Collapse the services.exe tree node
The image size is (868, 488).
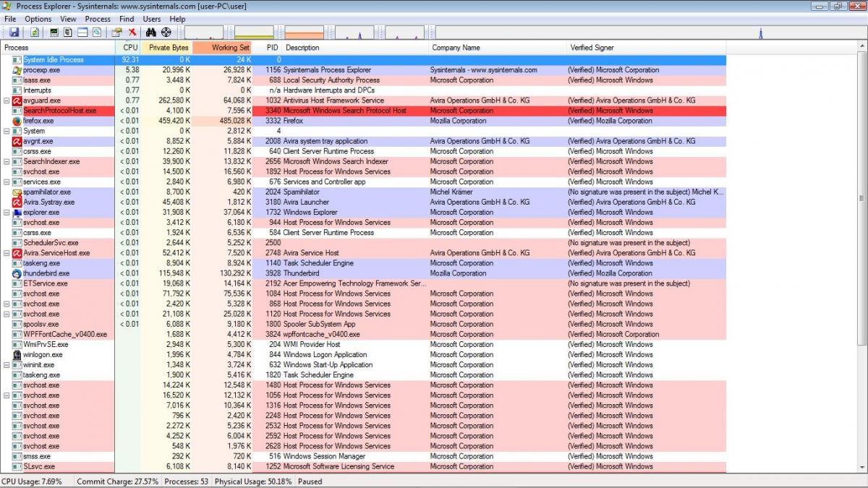pyautogui.click(x=7, y=182)
